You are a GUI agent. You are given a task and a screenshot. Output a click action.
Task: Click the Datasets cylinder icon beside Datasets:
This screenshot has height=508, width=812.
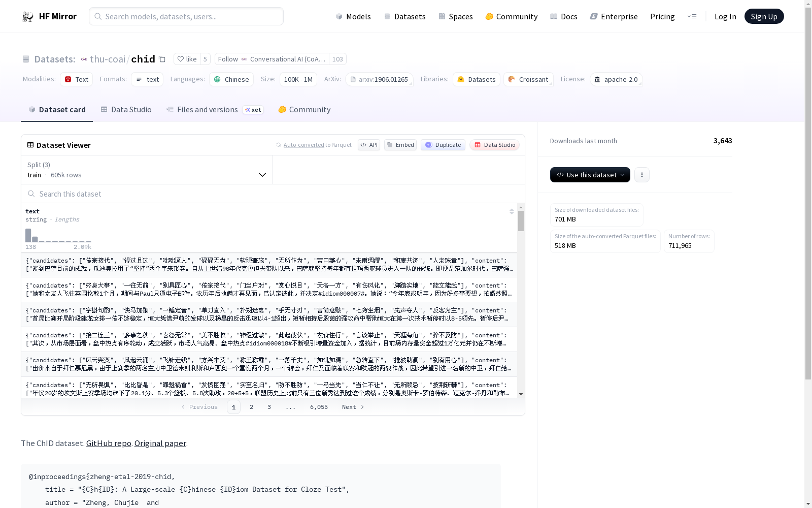26,59
